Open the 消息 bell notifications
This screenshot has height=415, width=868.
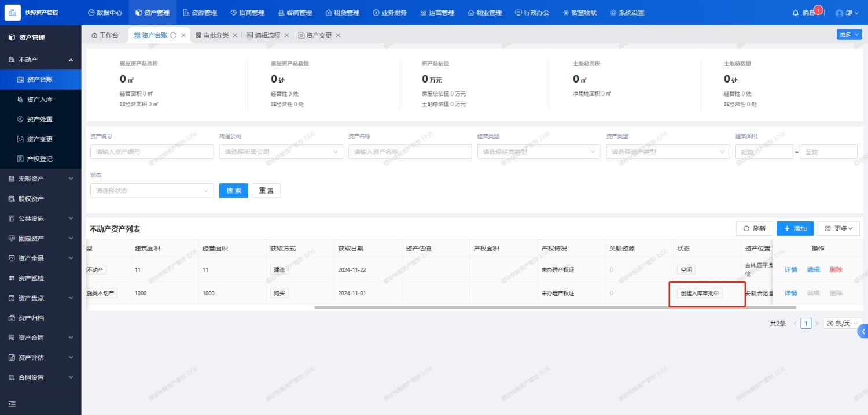[x=804, y=13]
